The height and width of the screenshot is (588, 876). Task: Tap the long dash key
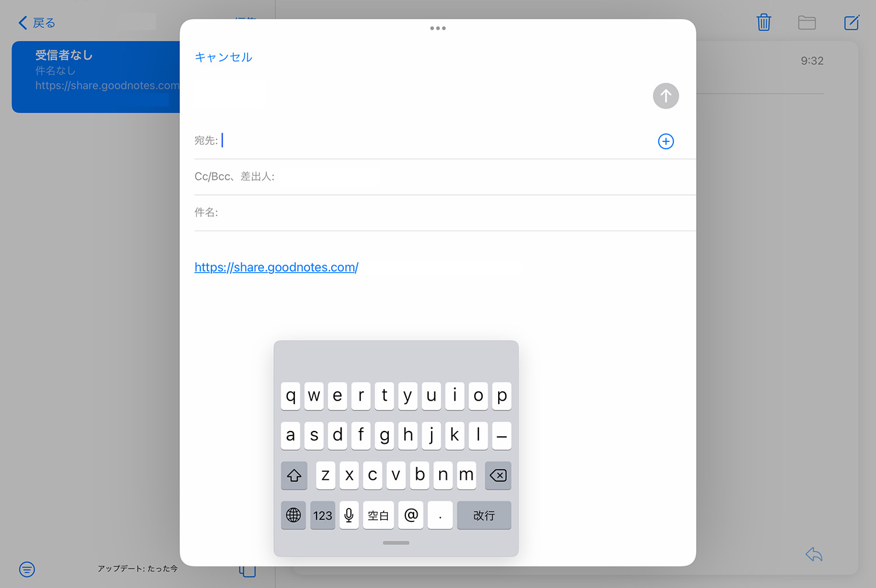click(502, 436)
